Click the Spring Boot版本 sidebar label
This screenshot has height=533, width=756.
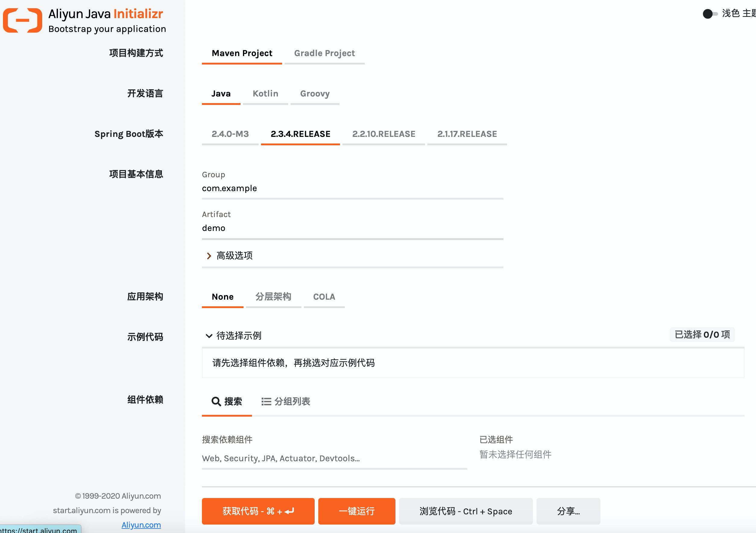pyautogui.click(x=129, y=134)
